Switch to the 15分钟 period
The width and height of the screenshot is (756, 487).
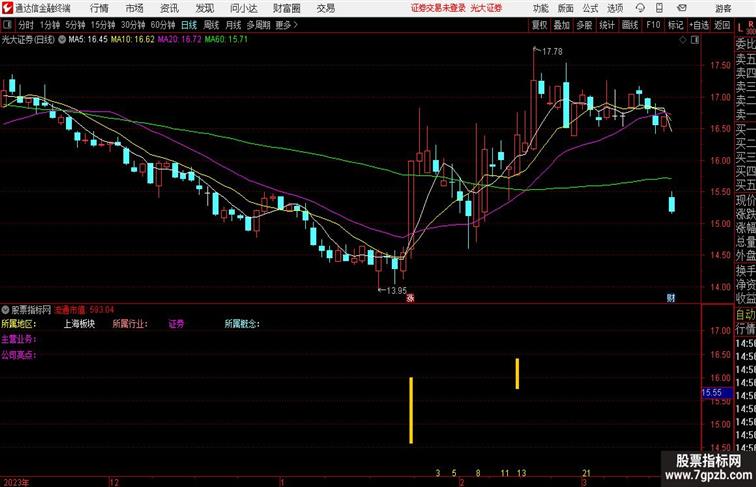click(103, 25)
